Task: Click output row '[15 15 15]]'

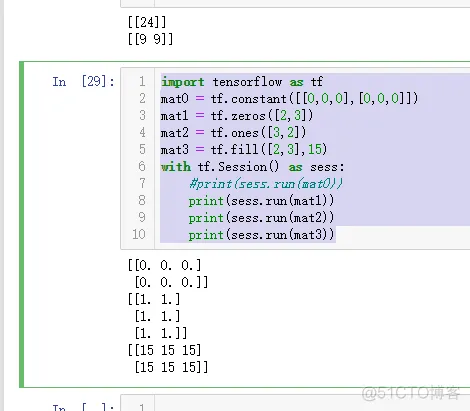Action: point(171,367)
